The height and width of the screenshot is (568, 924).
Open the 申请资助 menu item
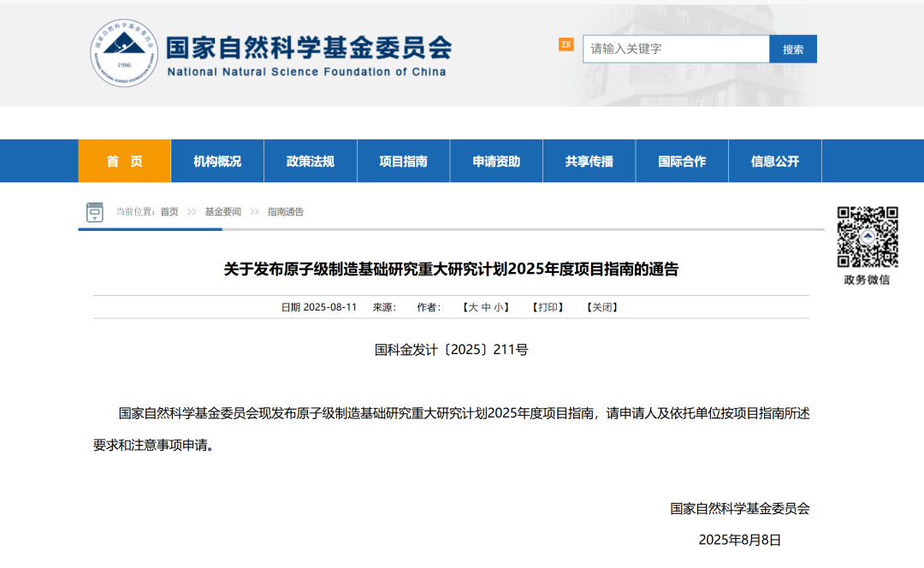pos(496,161)
